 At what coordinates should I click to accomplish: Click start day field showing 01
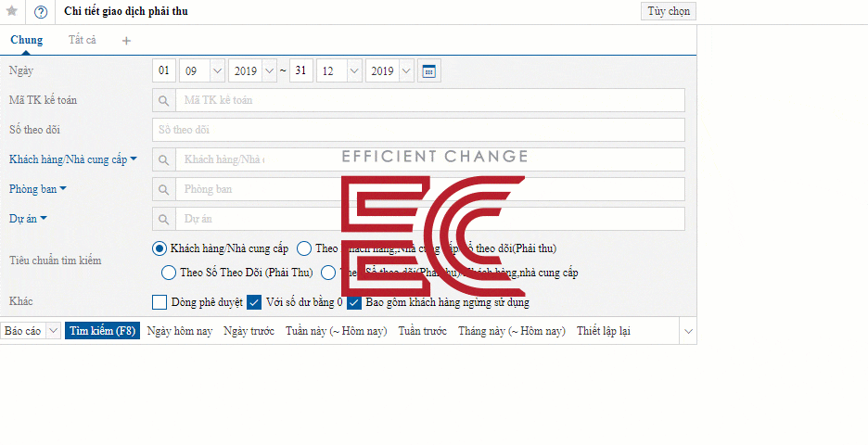coord(164,70)
